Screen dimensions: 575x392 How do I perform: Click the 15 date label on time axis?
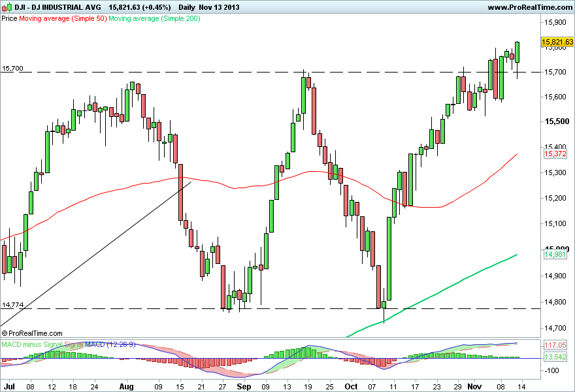tap(180, 387)
